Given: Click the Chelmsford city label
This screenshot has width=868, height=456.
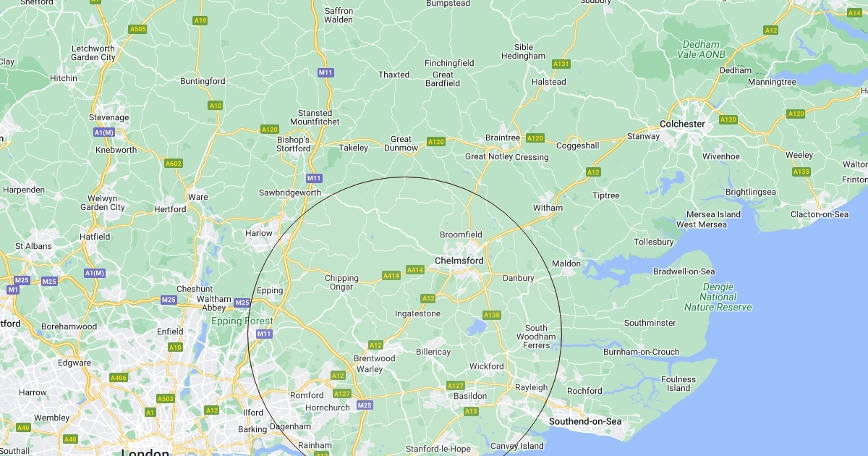Looking at the screenshot, I should (459, 261).
